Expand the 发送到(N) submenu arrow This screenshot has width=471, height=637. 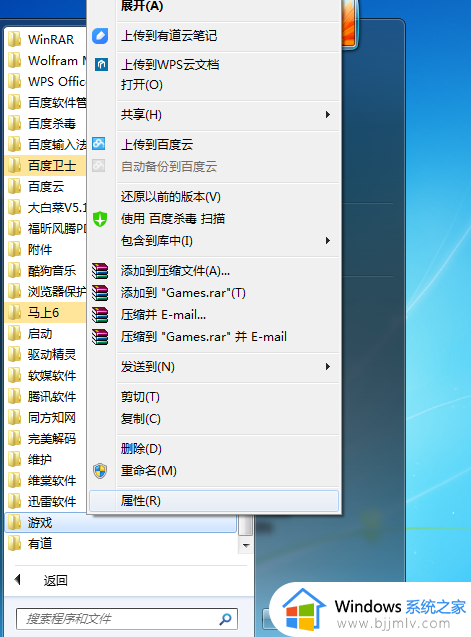click(x=328, y=366)
